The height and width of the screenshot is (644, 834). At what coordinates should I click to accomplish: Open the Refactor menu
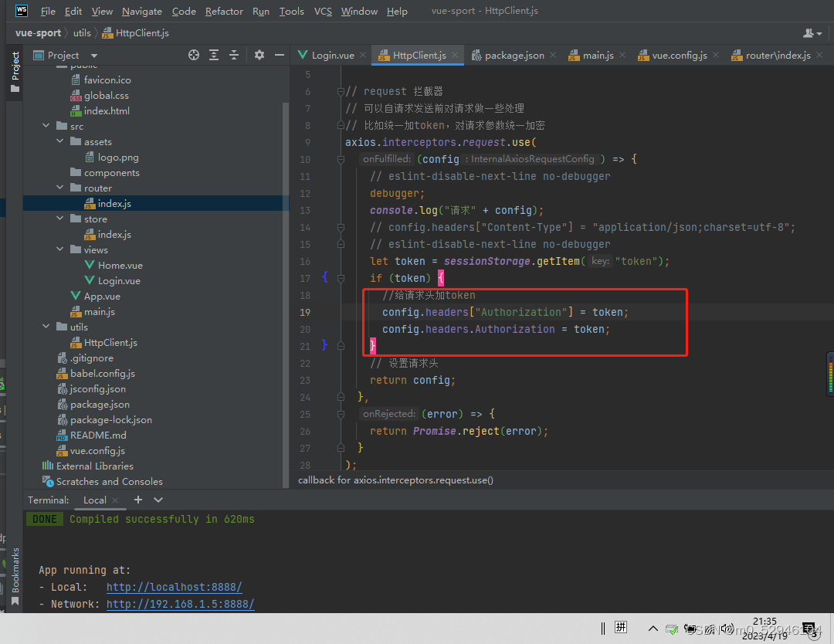(x=224, y=11)
